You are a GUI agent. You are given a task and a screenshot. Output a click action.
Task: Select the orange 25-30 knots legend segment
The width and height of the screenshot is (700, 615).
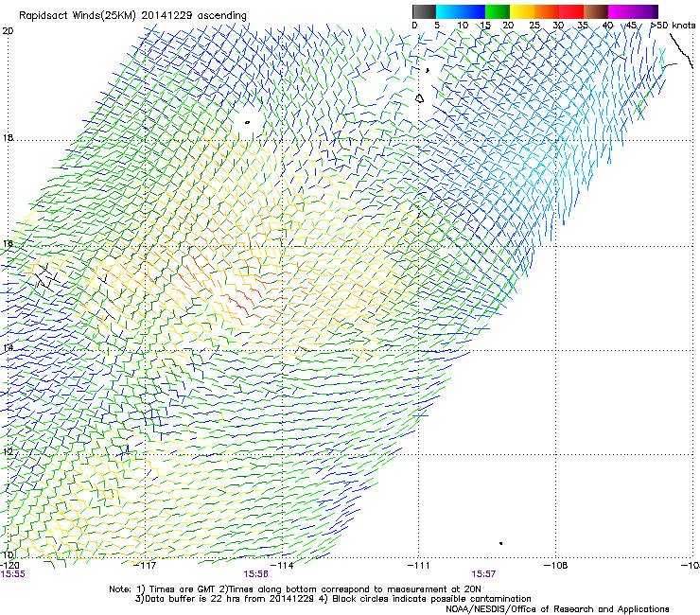pyautogui.click(x=547, y=11)
